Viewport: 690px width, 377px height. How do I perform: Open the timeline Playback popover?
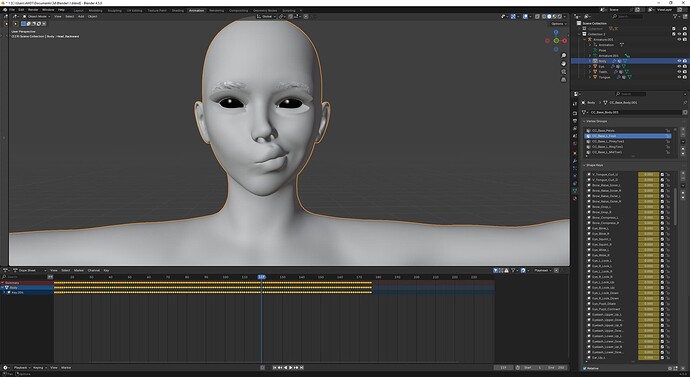click(x=21, y=368)
